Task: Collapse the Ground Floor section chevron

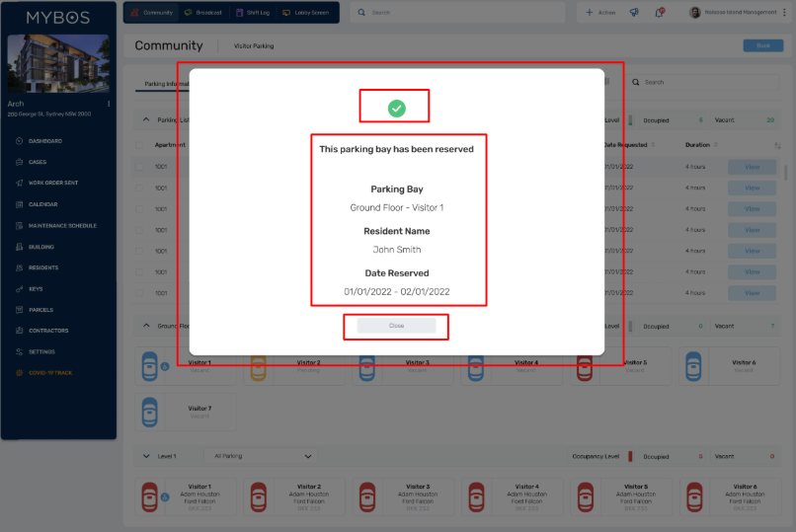Action: (x=147, y=325)
